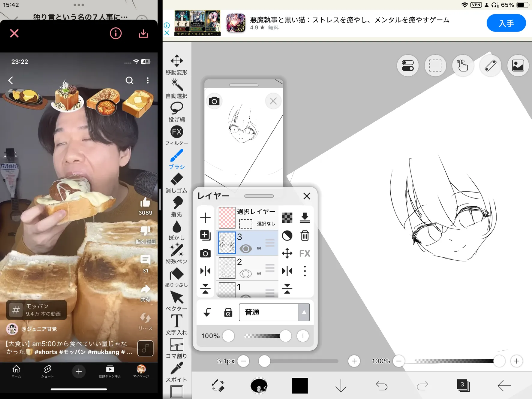Decrease layer opacity with minus button

pos(228,336)
